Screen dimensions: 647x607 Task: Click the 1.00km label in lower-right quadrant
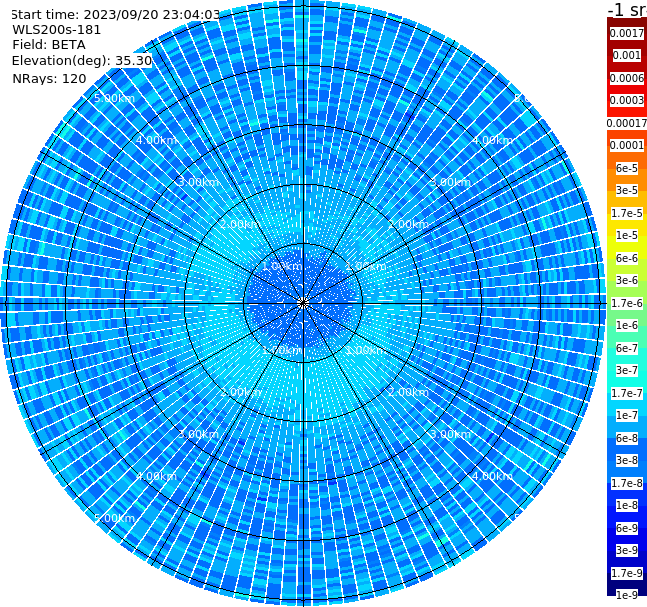[366, 350]
